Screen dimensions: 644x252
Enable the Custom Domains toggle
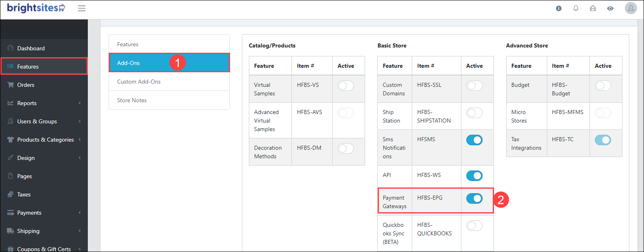(474, 86)
